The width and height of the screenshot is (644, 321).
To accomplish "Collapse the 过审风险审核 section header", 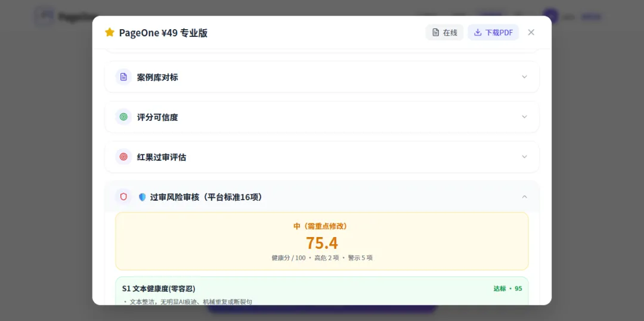I will (x=321, y=197).
